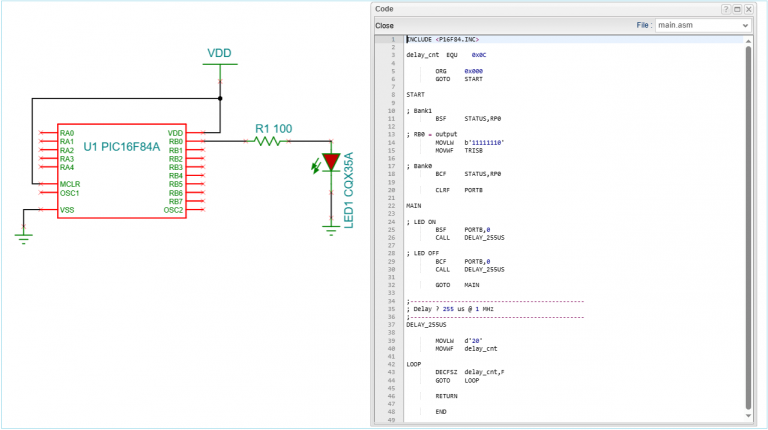768x430 pixels.
Task: Select the R1 resistor zigzag symbol
Action: pyautogui.click(x=267, y=142)
